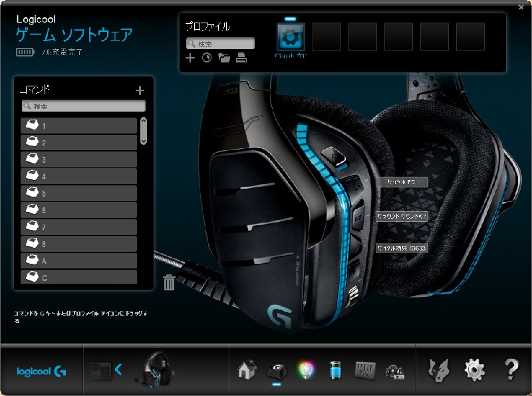Image resolution: width=532 pixels, height=396 pixels.
Task: Open the G-key customization icon
Action: [x=277, y=371]
